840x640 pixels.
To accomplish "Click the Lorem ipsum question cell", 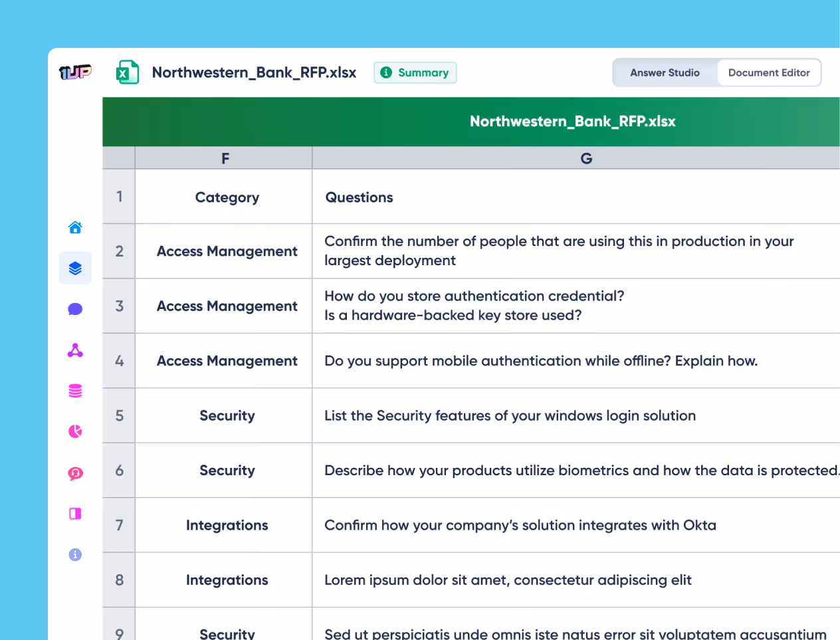I will 576,580.
